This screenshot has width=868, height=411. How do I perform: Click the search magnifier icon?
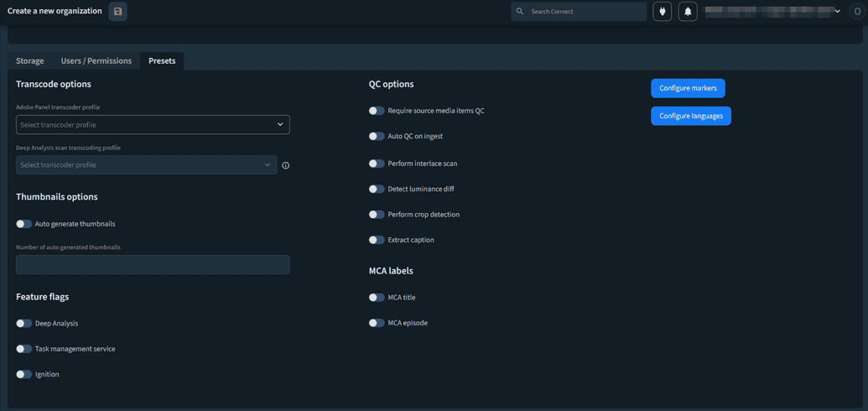520,12
